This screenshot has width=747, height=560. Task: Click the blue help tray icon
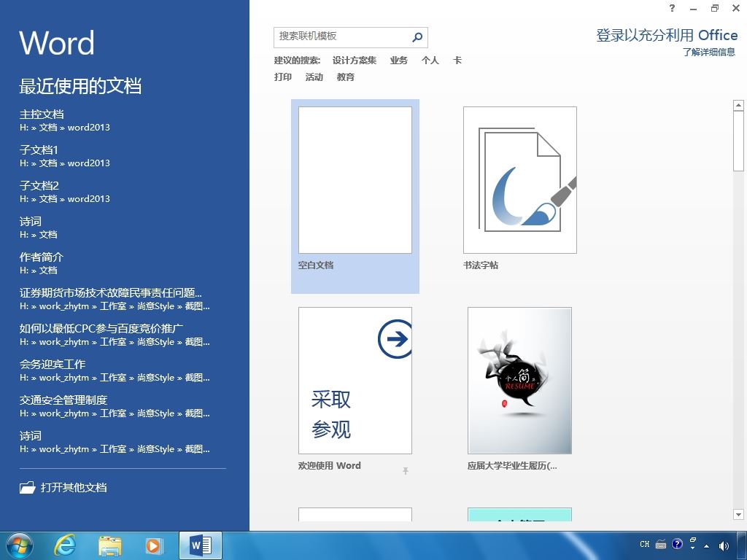tap(677, 544)
